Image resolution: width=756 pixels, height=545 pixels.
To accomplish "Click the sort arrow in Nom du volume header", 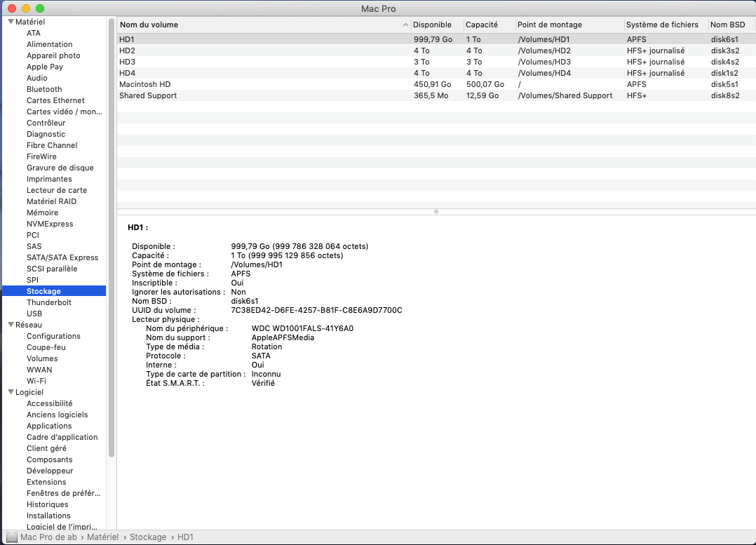I will click(x=405, y=25).
